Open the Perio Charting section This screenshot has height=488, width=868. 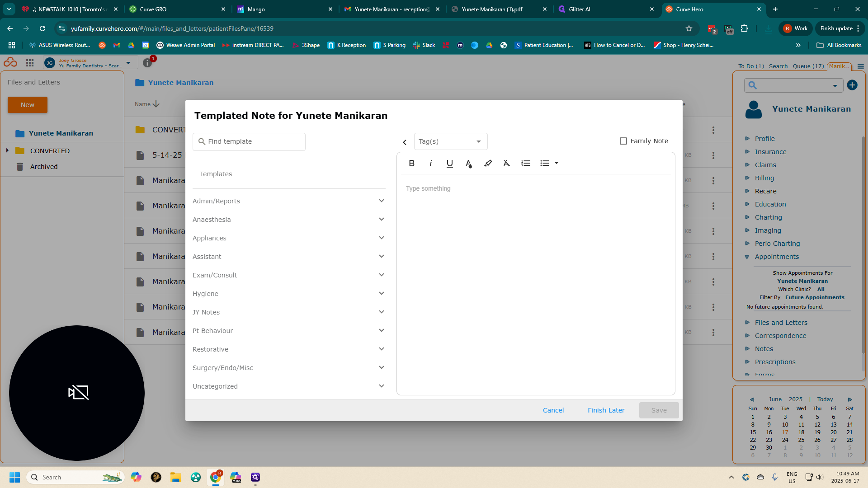pos(777,244)
